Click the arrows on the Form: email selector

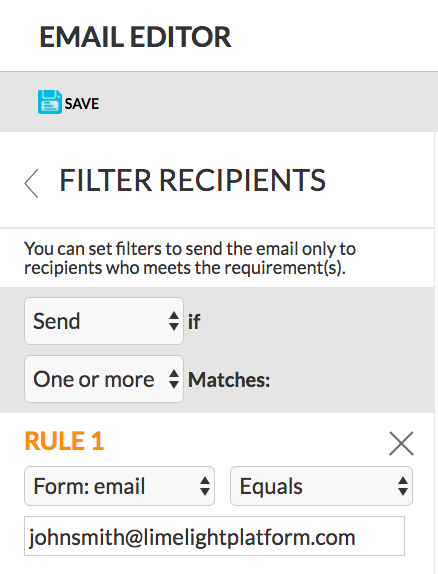(x=205, y=486)
